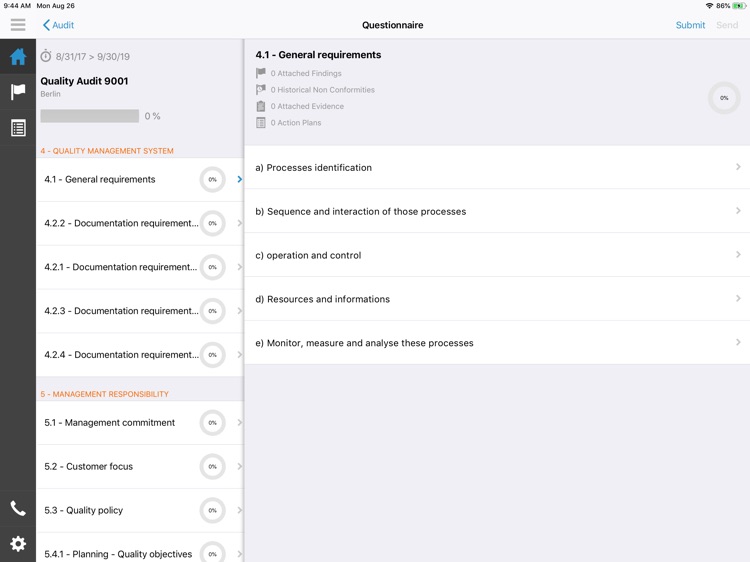Open Sequence and interaction of those processes

coord(360,211)
